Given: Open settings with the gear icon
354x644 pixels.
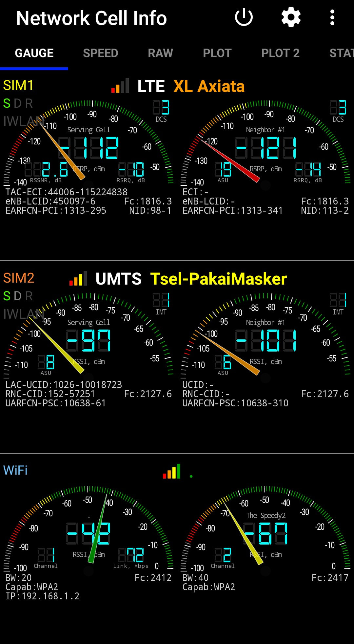Looking at the screenshot, I should (291, 17).
